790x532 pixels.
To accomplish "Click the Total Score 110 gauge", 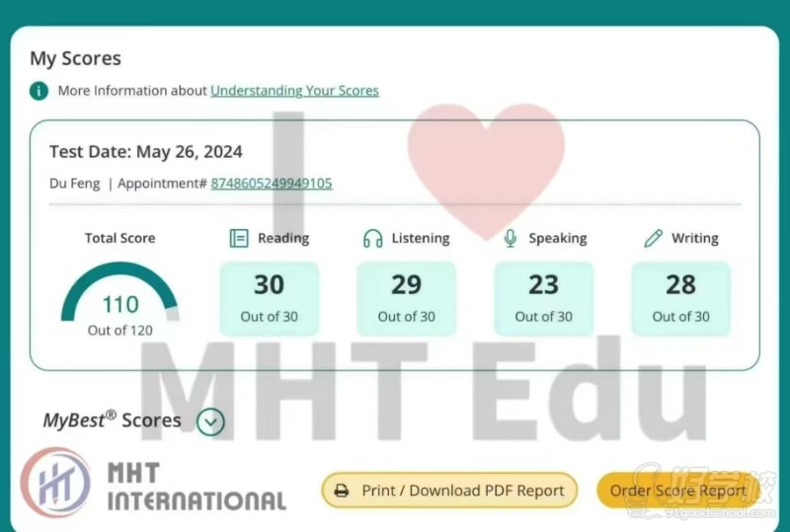I will click(119, 297).
